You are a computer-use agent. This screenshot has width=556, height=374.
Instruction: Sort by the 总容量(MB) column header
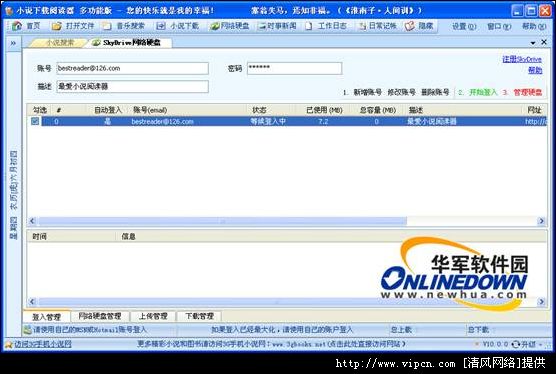378,110
